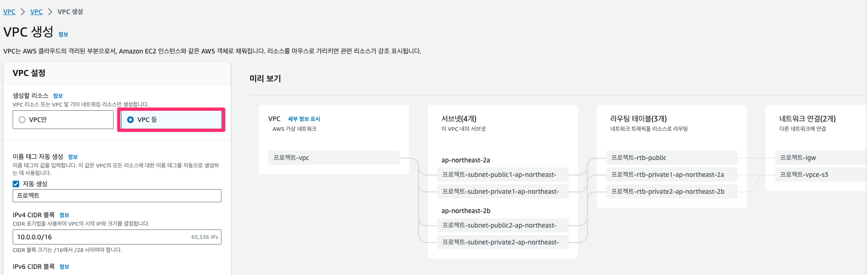Click the ap-northeast-2a zone label
Viewport: 868px width, 275px height.
[466, 160]
